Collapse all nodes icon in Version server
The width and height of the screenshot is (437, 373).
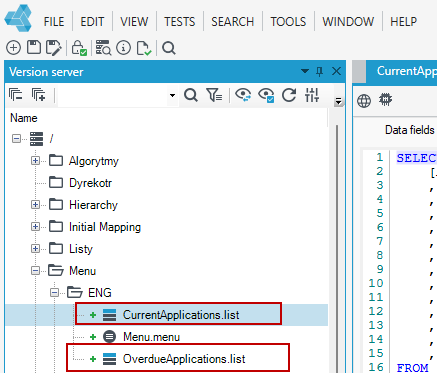16,95
